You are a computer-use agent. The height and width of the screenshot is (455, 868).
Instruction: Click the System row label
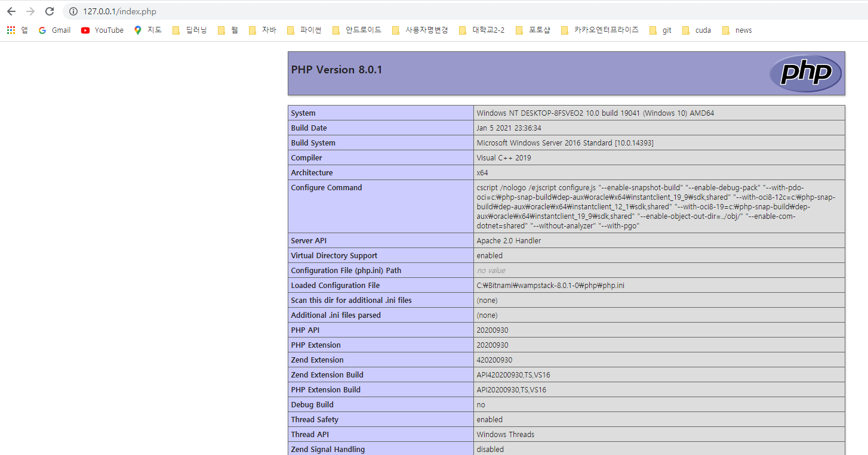tap(303, 113)
